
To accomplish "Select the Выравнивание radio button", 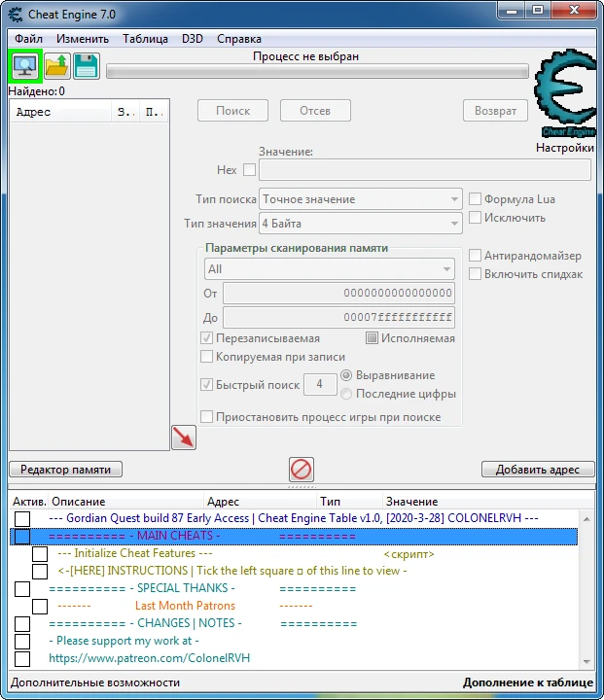I will point(346,375).
